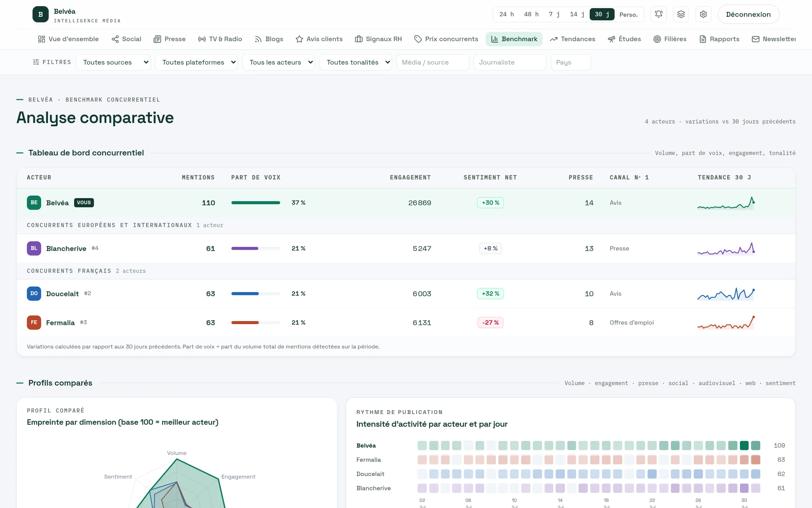Click the Vue d'ensemble grid icon
This screenshot has height=508, width=812.
pyautogui.click(x=41, y=39)
